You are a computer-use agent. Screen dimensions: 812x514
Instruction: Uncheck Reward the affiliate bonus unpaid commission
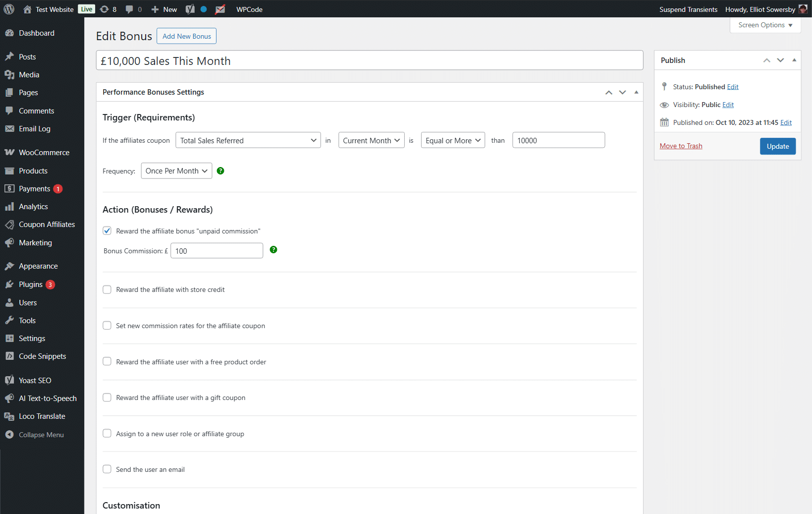(107, 230)
